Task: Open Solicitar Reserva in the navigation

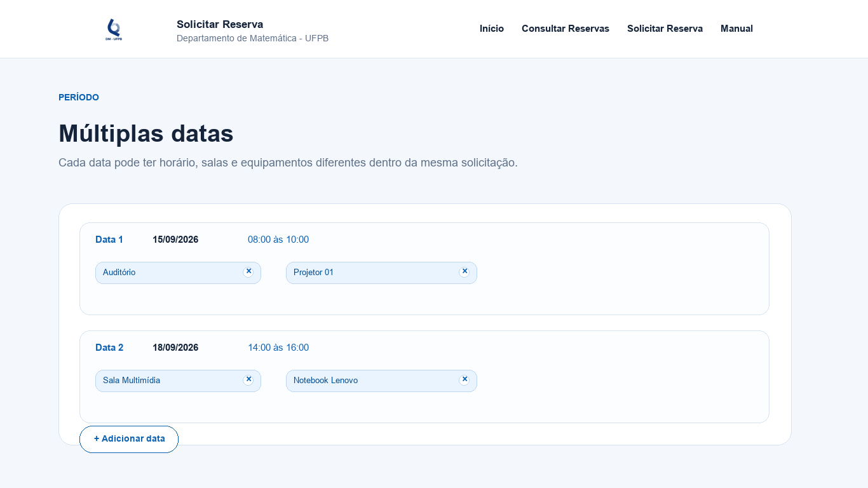Action: (x=665, y=29)
